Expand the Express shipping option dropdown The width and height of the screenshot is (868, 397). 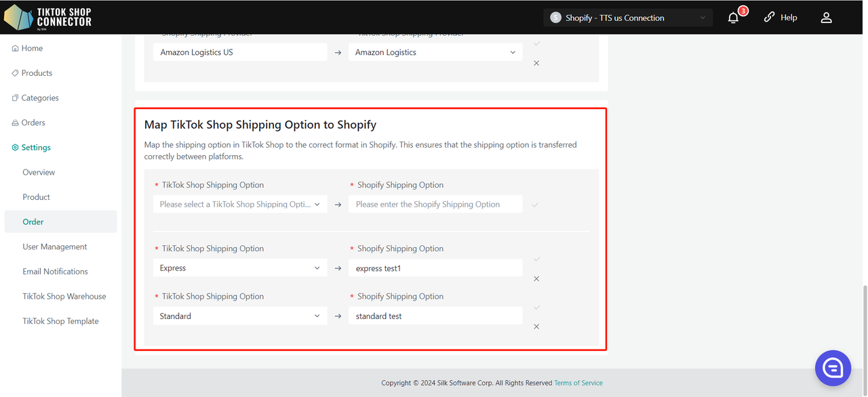pyautogui.click(x=239, y=268)
